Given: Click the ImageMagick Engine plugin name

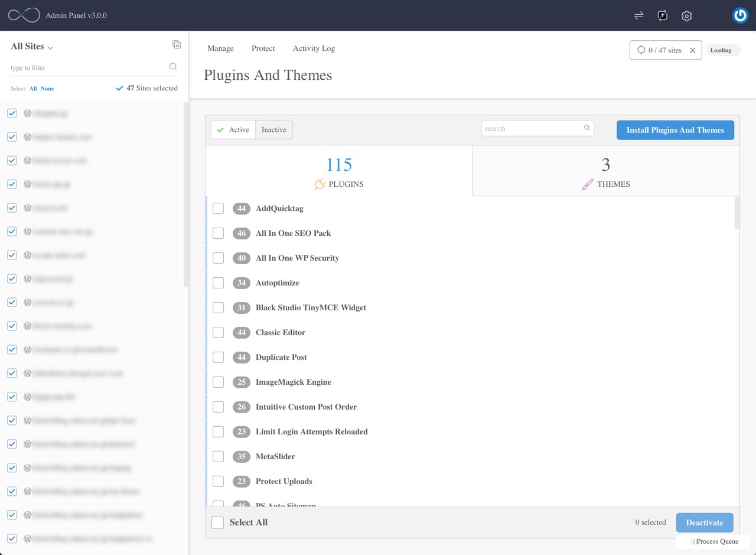Looking at the screenshot, I should click(x=294, y=382).
